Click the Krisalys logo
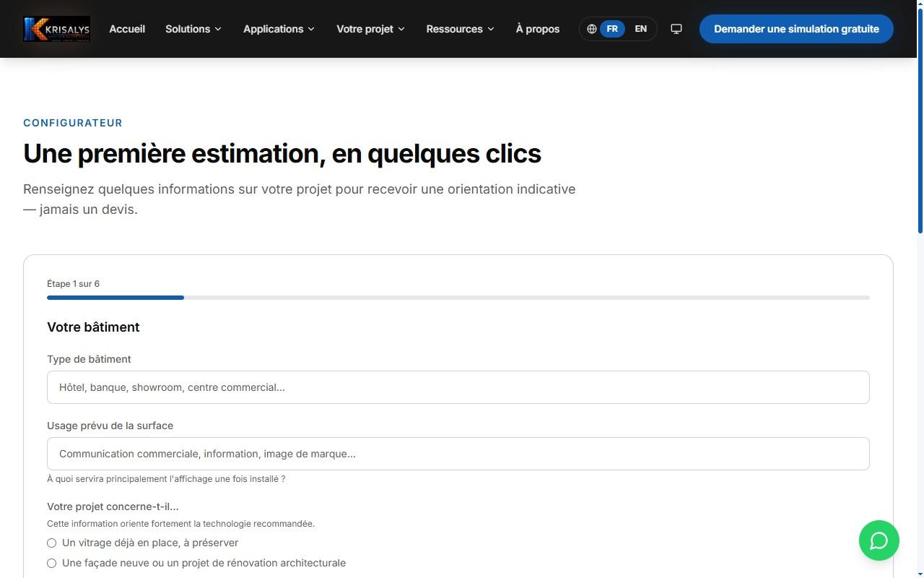 coord(57,29)
